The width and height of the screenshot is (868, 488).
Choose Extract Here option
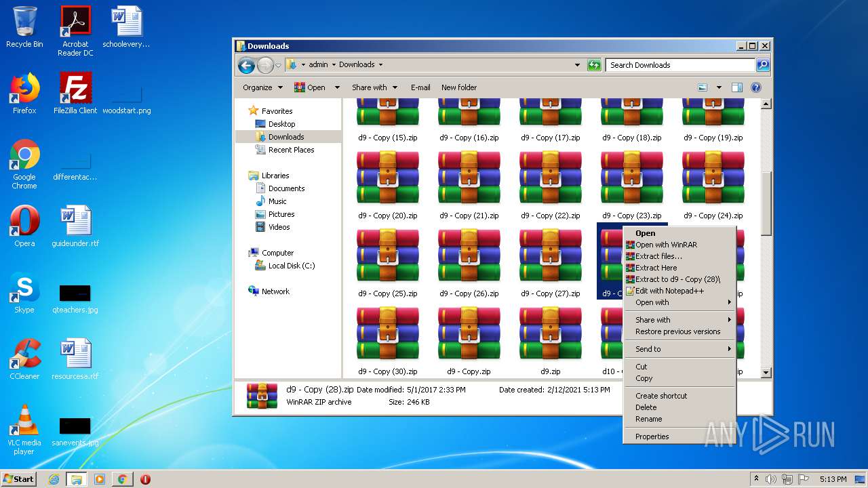tap(679, 268)
